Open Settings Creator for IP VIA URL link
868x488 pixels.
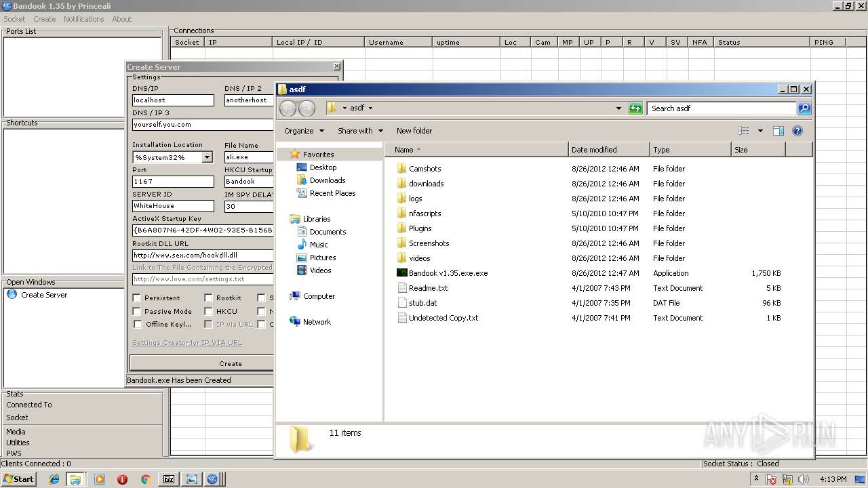point(187,343)
